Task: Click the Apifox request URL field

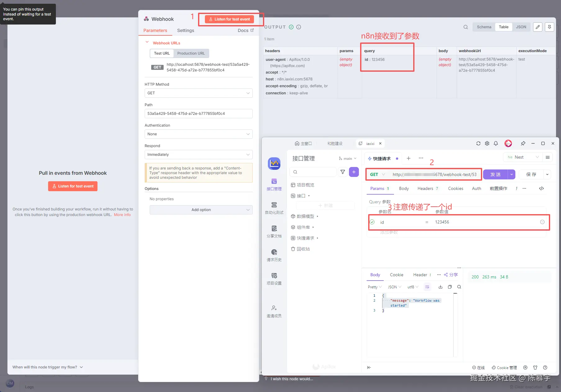Action: [435, 174]
